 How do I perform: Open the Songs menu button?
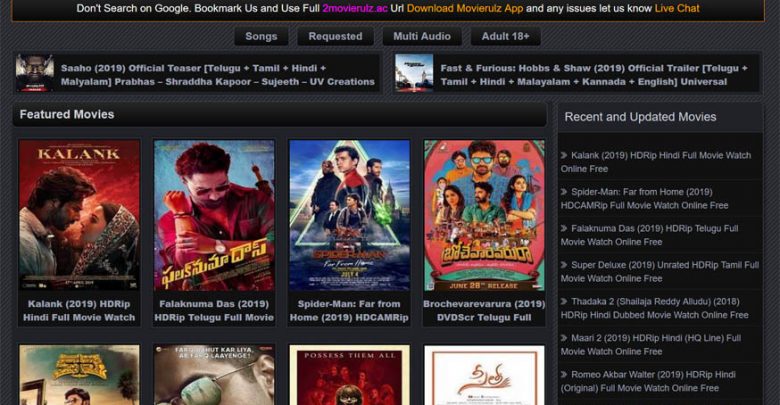[x=261, y=36]
